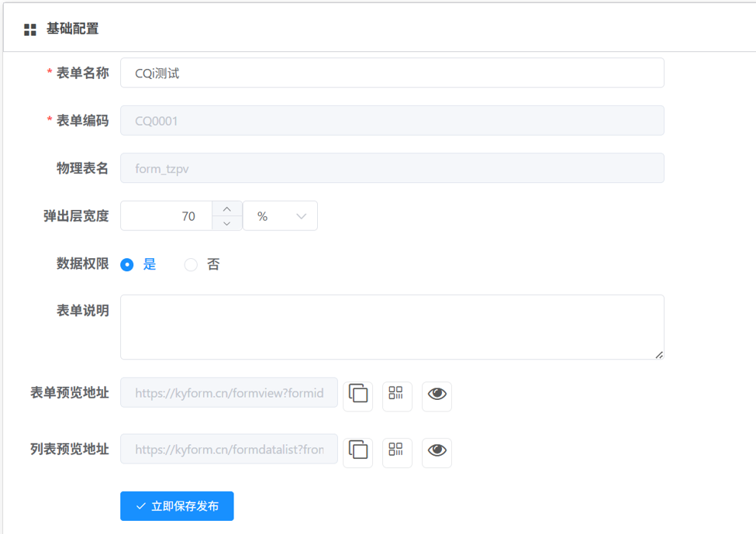The width and height of the screenshot is (756, 534).
Task: Select 否 for 数据权限
Action: [x=191, y=265]
